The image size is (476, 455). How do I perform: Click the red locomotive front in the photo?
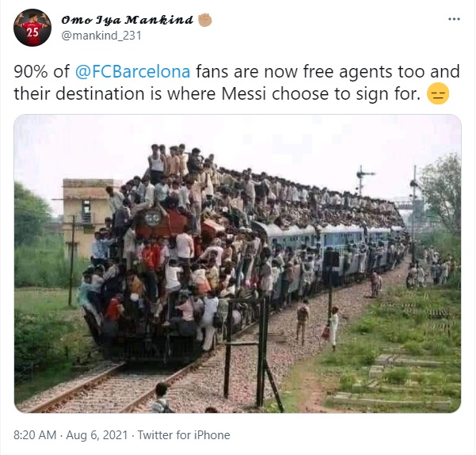click(x=162, y=225)
